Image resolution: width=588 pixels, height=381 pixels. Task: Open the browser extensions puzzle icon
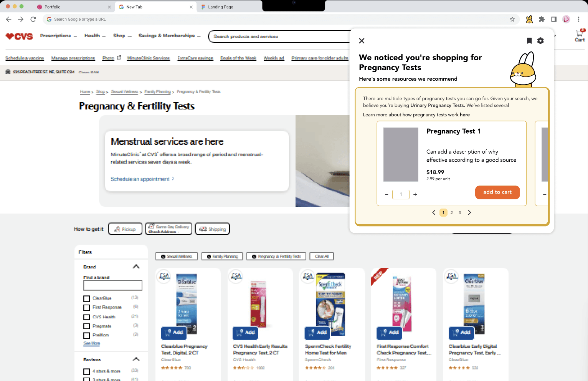(542, 19)
